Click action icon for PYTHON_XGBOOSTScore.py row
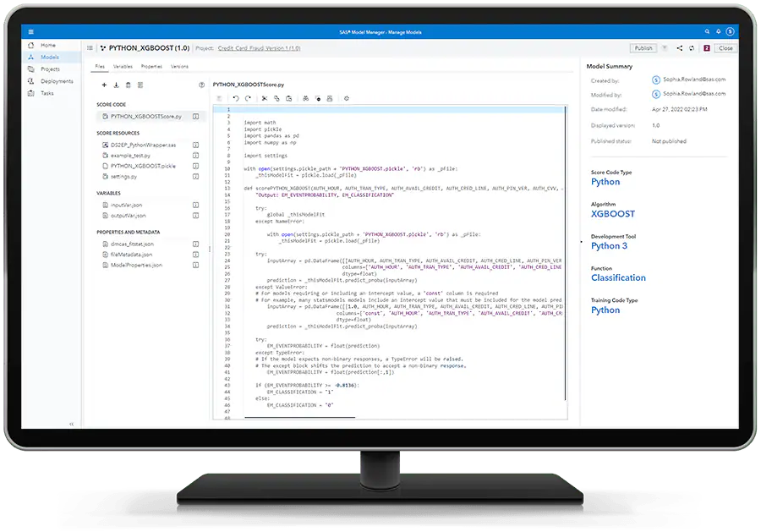Image resolution: width=761 pixels, height=532 pixels. (x=195, y=117)
